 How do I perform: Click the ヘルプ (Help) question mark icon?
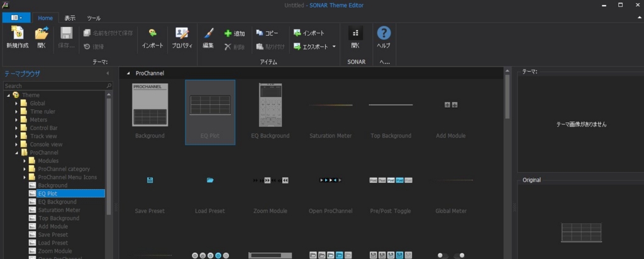click(x=383, y=34)
